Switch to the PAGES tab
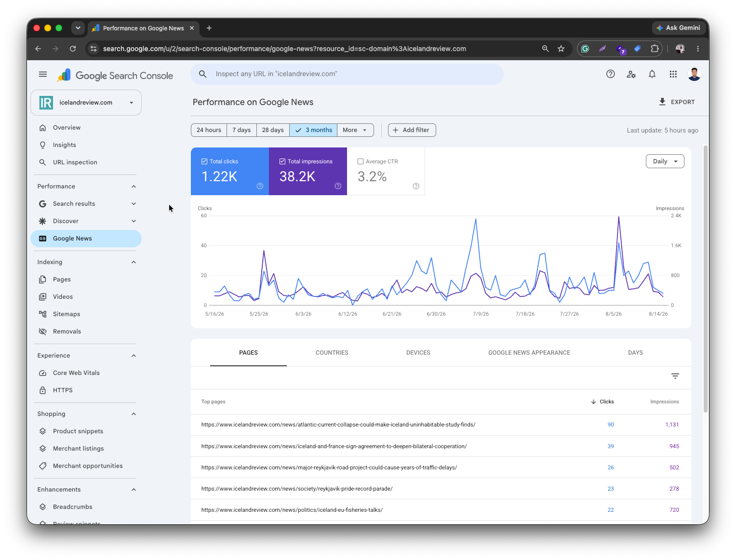736x560 pixels. pyautogui.click(x=248, y=353)
